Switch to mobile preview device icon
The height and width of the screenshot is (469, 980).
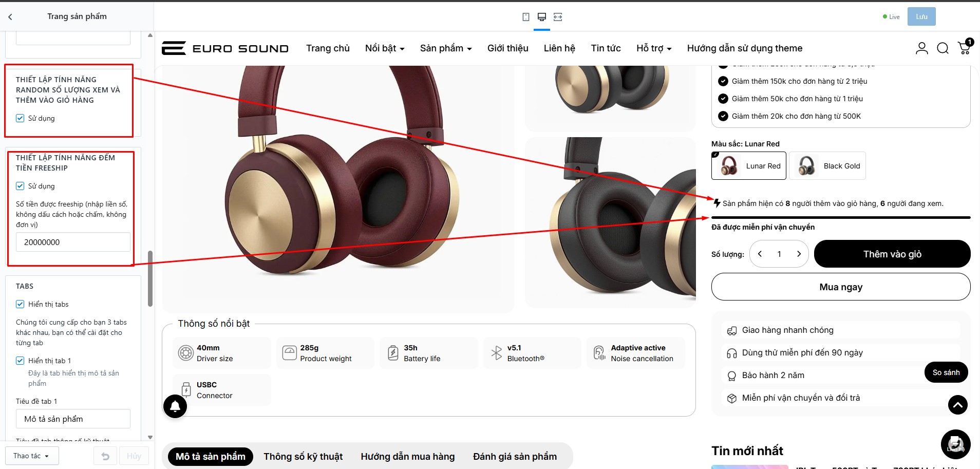(526, 17)
